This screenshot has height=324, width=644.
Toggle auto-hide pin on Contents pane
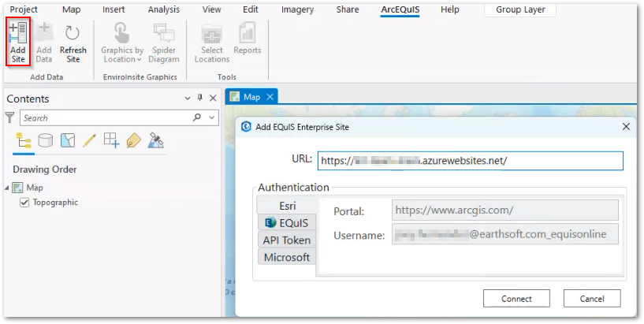200,98
